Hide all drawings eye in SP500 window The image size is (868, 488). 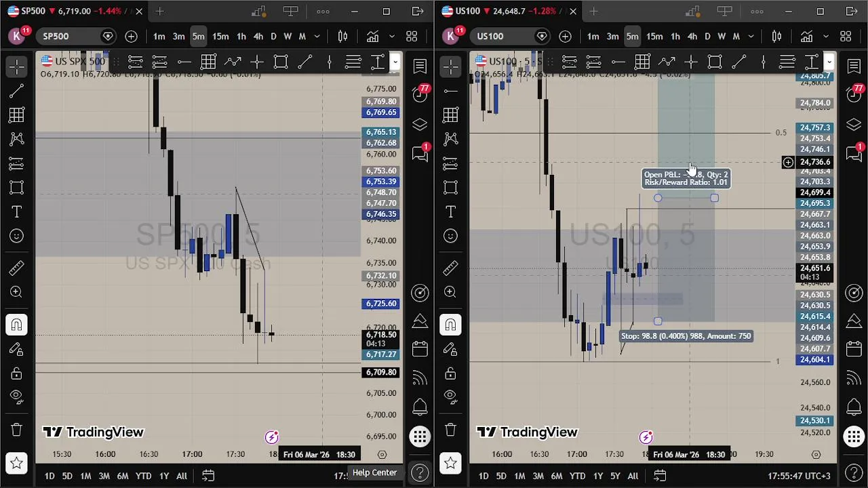pyautogui.click(x=17, y=397)
